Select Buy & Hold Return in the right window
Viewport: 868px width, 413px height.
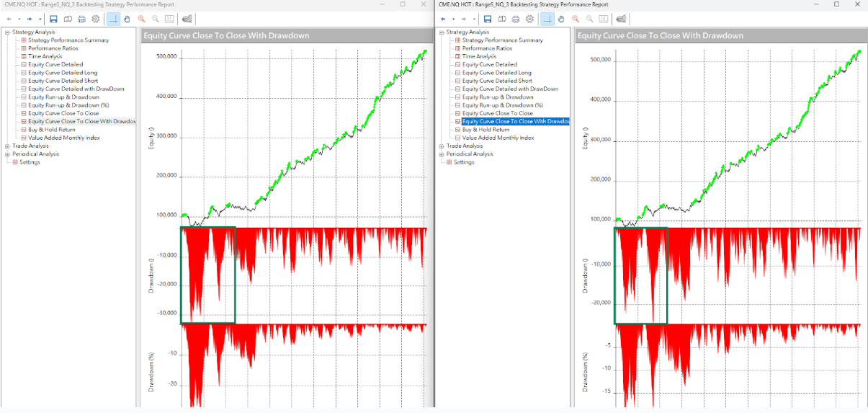(x=486, y=130)
